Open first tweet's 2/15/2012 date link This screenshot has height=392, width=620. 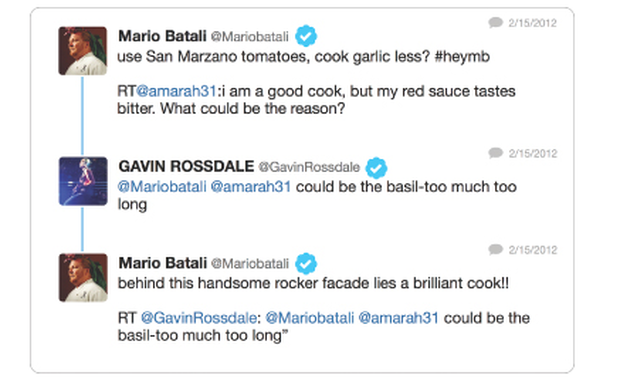tap(532, 23)
